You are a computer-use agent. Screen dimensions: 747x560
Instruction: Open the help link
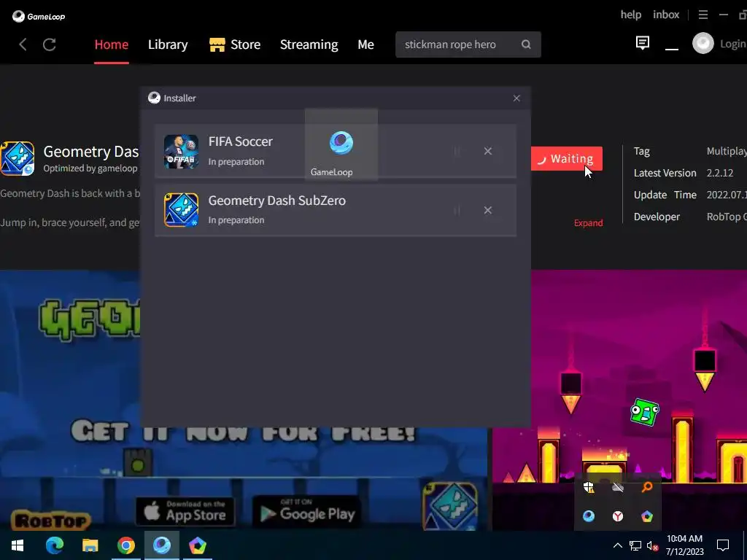pos(631,15)
